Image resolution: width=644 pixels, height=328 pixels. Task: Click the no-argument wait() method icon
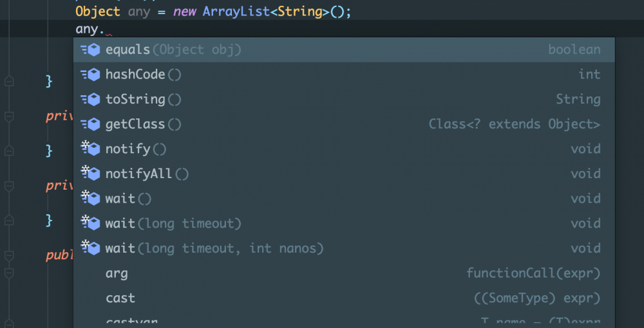[90, 199]
